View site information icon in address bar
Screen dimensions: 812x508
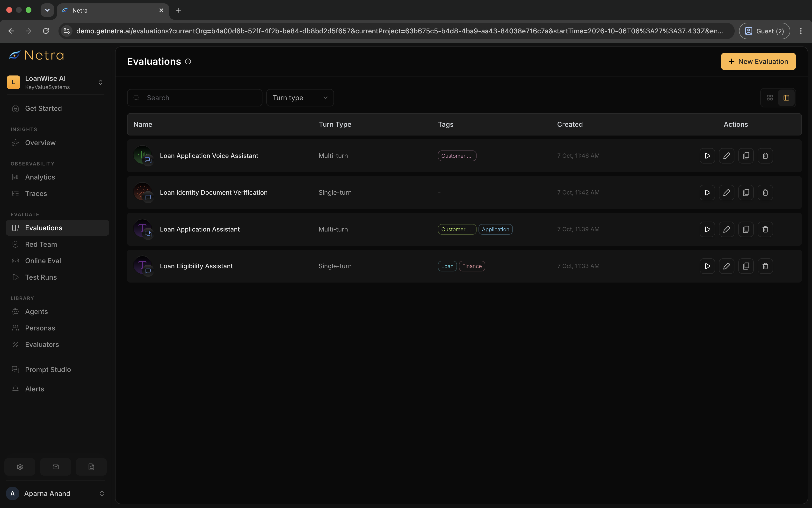(67, 31)
